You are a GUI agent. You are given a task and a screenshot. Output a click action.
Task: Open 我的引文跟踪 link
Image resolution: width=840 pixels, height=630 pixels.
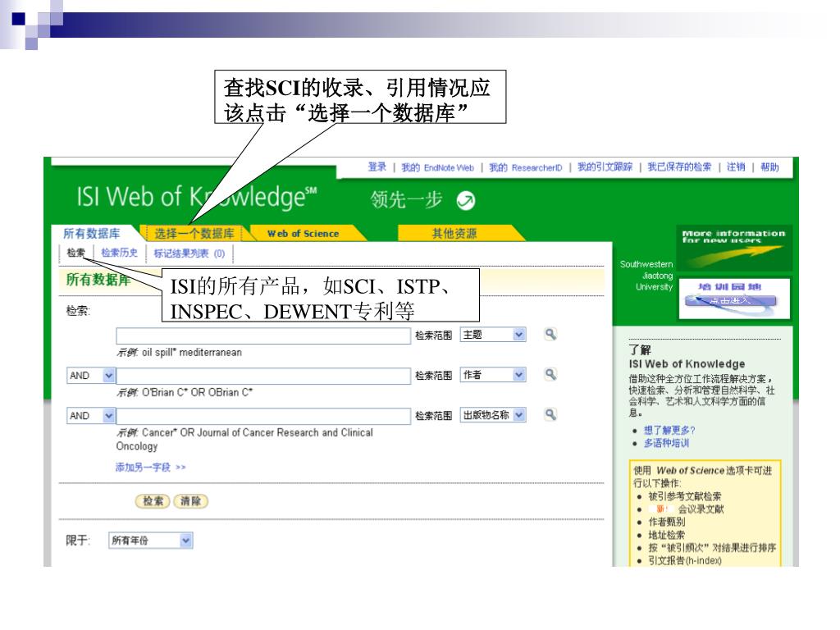point(605,167)
